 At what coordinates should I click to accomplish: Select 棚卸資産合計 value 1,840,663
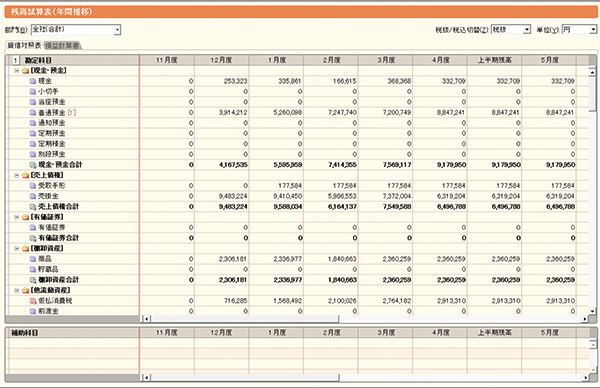pyautogui.click(x=342, y=280)
